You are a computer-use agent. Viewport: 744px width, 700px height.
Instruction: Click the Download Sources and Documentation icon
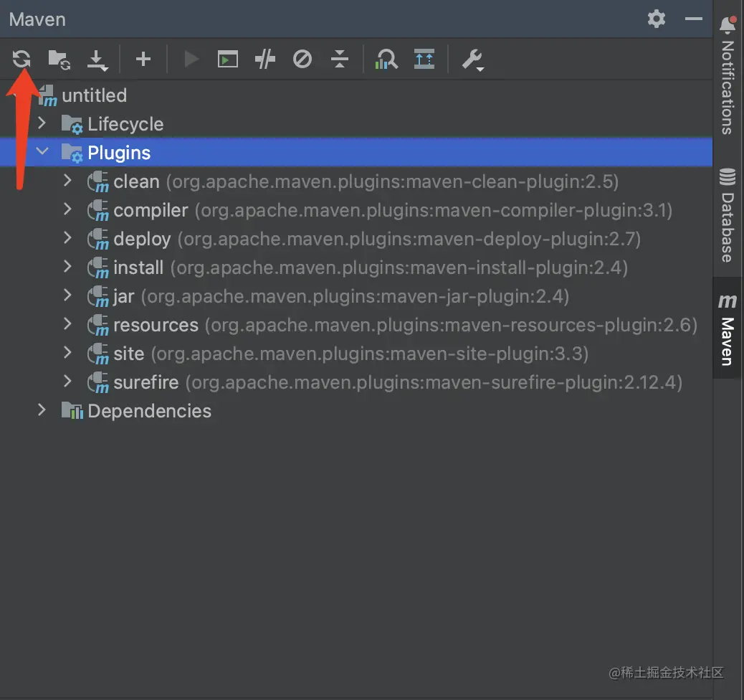(97, 60)
